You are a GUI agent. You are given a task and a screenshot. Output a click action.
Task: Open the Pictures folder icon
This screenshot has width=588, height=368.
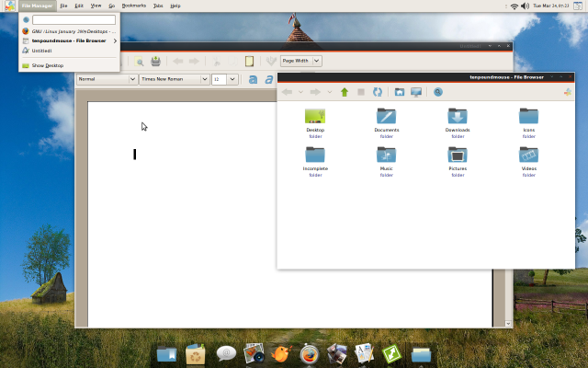pyautogui.click(x=458, y=155)
